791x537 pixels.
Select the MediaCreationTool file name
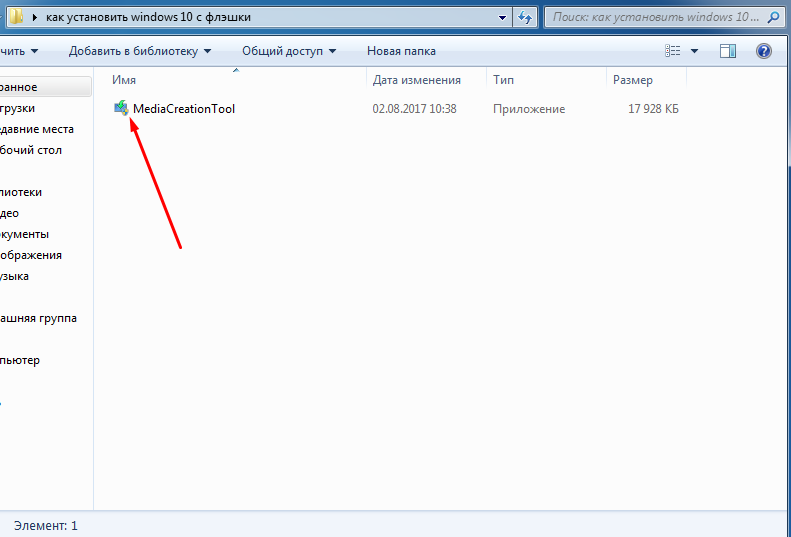[x=184, y=109]
